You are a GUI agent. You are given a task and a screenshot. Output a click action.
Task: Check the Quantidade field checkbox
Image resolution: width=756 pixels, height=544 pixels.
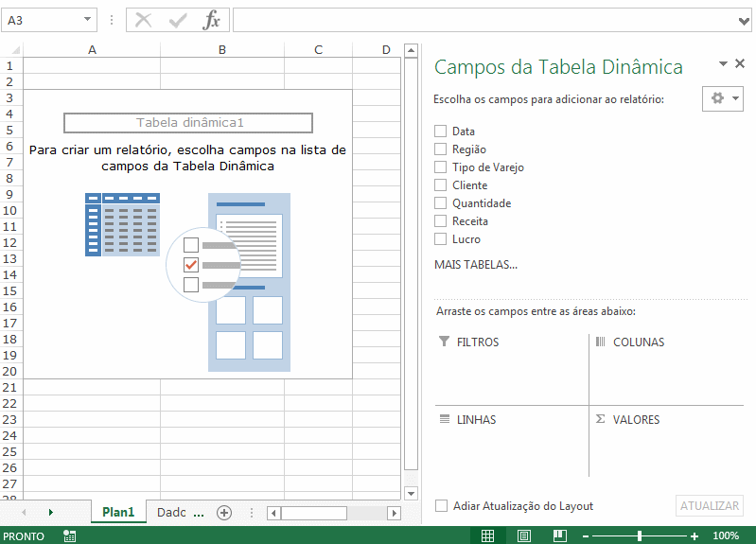pyautogui.click(x=440, y=203)
